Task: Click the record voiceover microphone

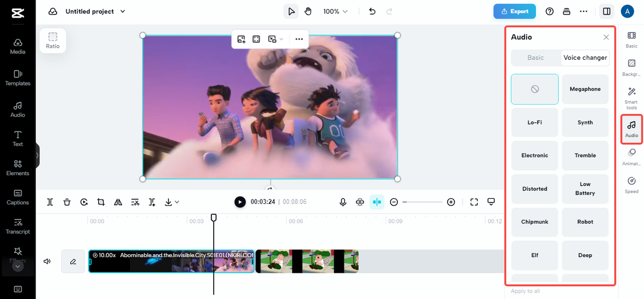Action: (343, 202)
